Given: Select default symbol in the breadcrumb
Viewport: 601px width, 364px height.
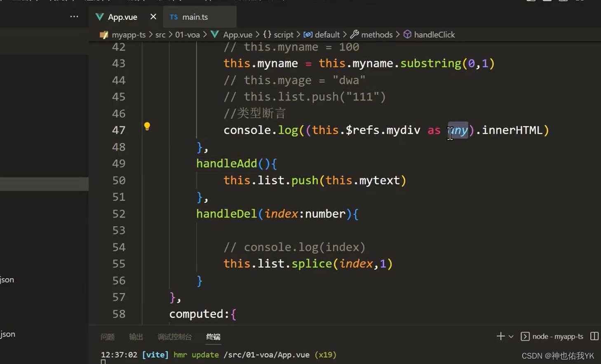Looking at the screenshot, I should pos(327,35).
